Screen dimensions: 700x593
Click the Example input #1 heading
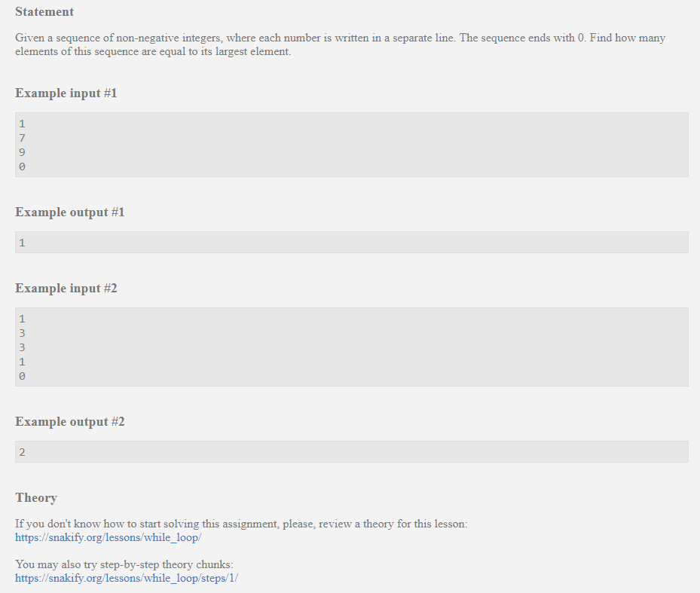66,93
